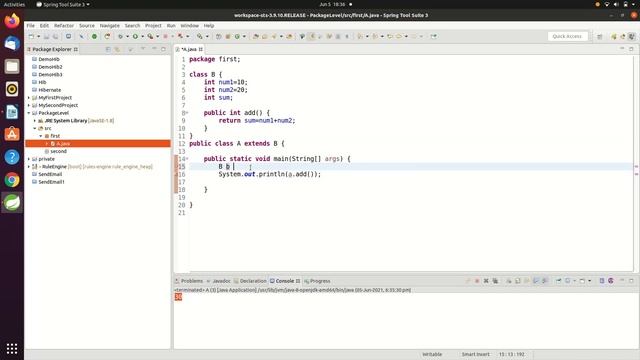
Task: Open dropdown next to Open Console icon
Action: pos(590,281)
